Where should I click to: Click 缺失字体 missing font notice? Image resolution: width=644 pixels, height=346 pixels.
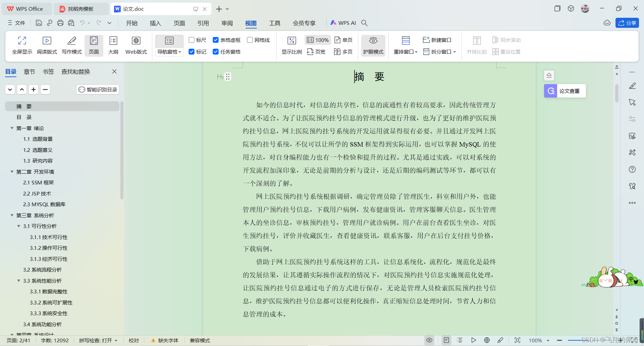165,340
